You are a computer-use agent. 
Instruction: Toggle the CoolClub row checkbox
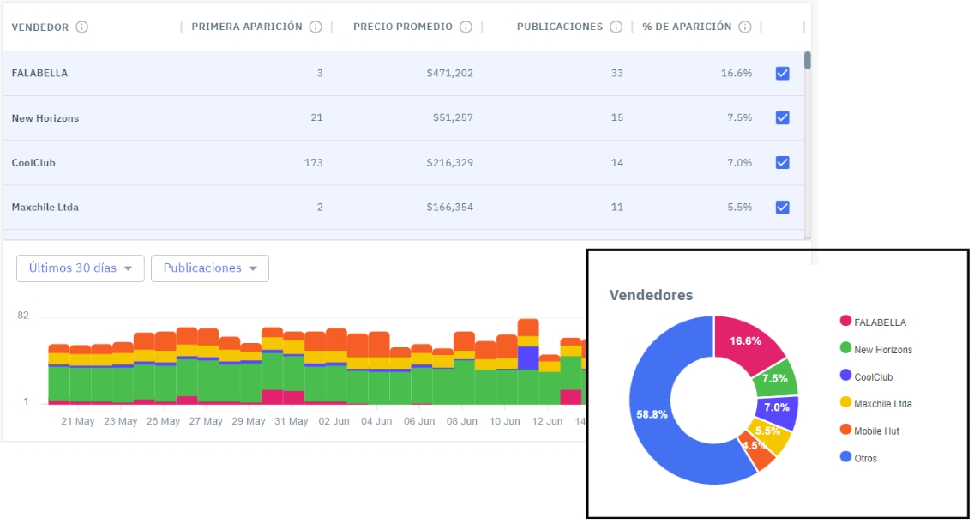click(x=783, y=162)
